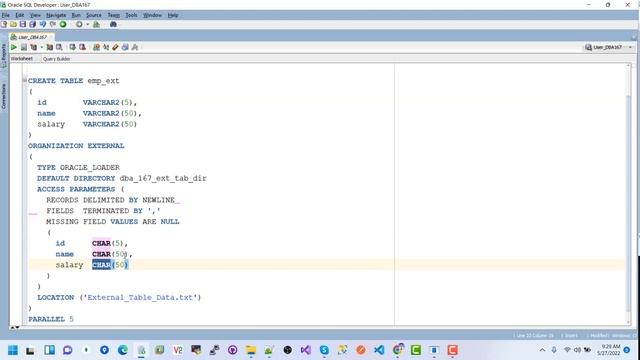Click the Redo arrow icon
Viewport: 640px width, 360px height.
(53, 24)
